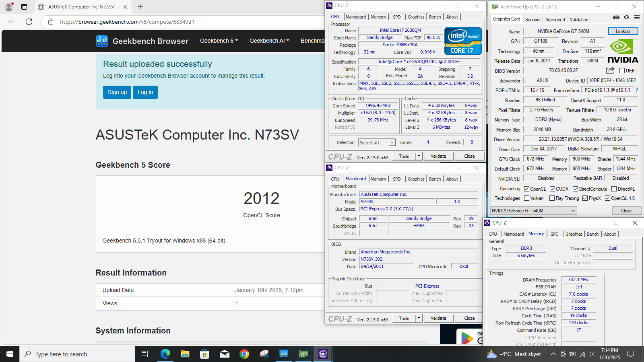Refresh GPU-Z data with the refresh icon

pyautogui.click(x=626, y=17)
